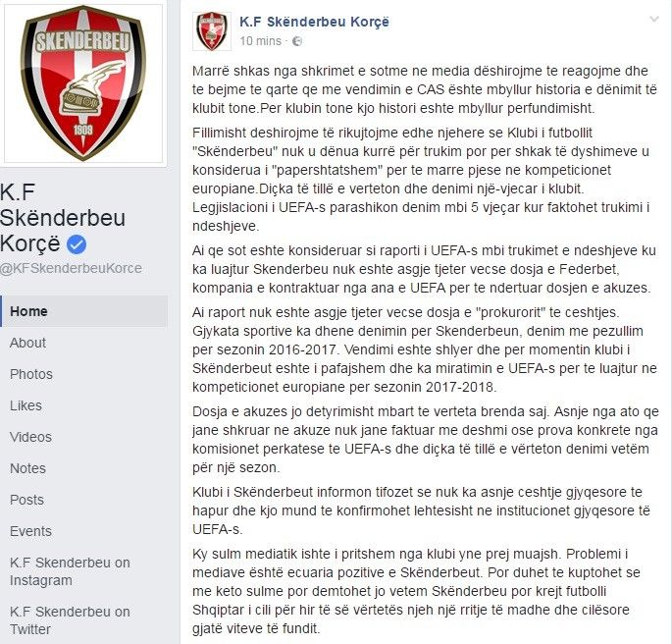Open K.F Skenderbeu on Twitter link
This screenshot has width=672, height=644.
[x=70, y=620]
